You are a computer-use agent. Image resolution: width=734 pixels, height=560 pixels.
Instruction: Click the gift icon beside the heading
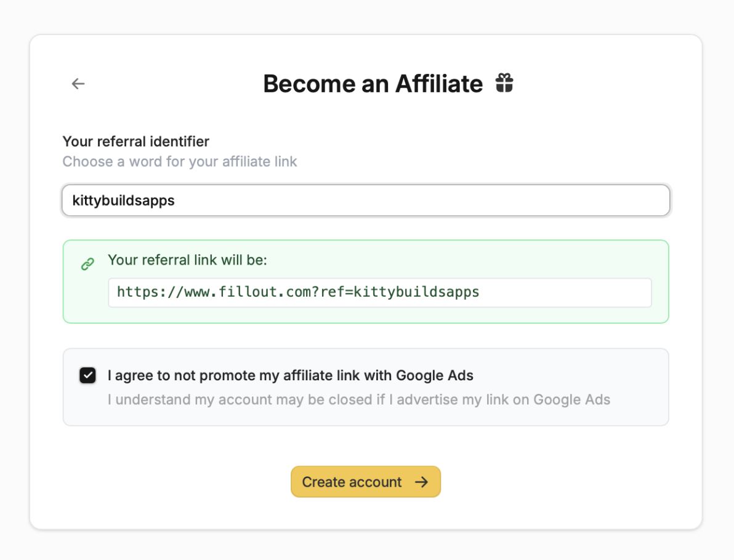[504, 83]
